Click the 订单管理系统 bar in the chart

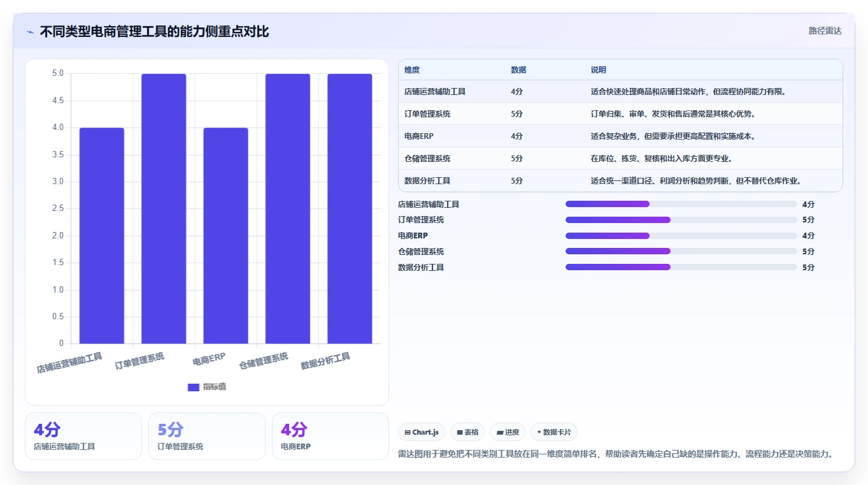[164, 209]
